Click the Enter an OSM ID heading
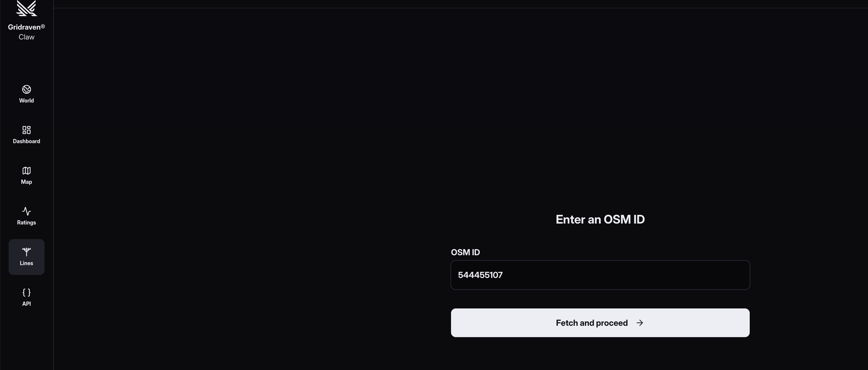Viewport: 868px width, 370px height. (x=600, y=220)
